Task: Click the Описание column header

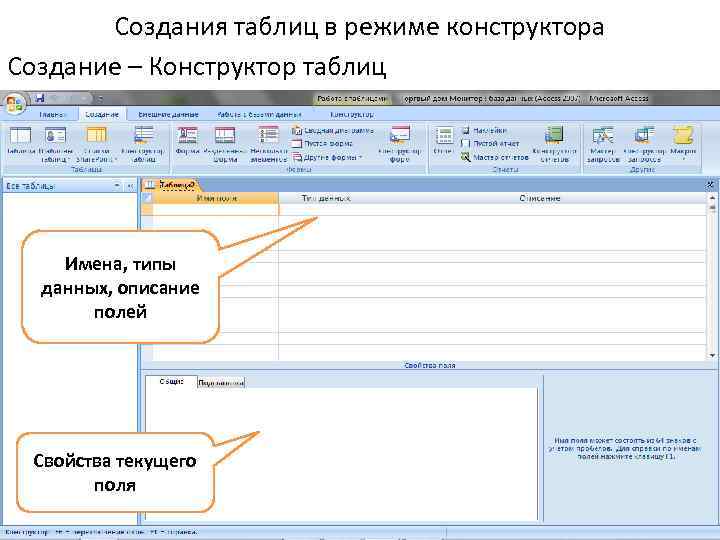Action: click(540, 198)
